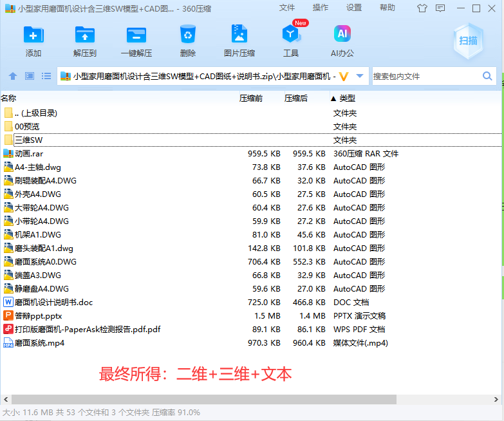Image resolution: width=504 pixels, height=421 pixels.
Task: Click the right scroll arrow
Action: 496,400
